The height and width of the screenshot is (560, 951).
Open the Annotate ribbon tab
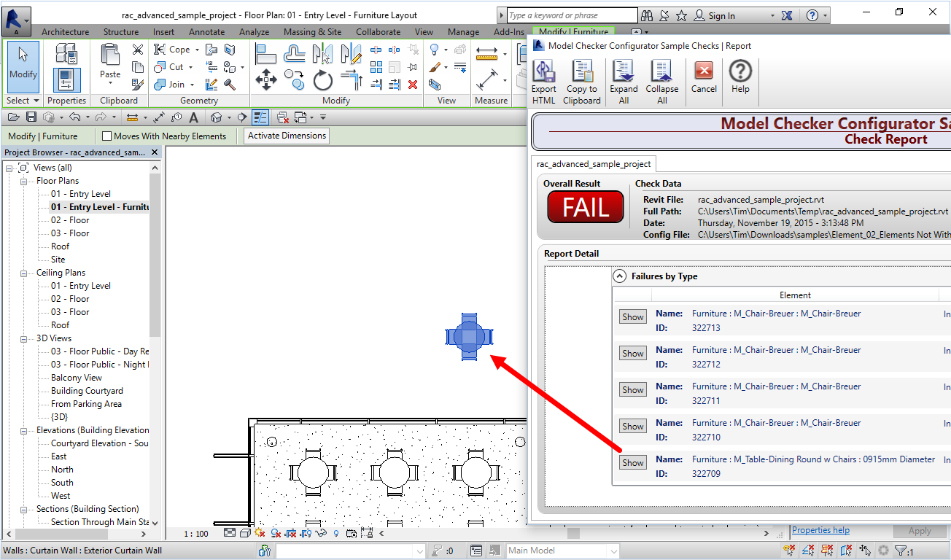pos(206,31)
